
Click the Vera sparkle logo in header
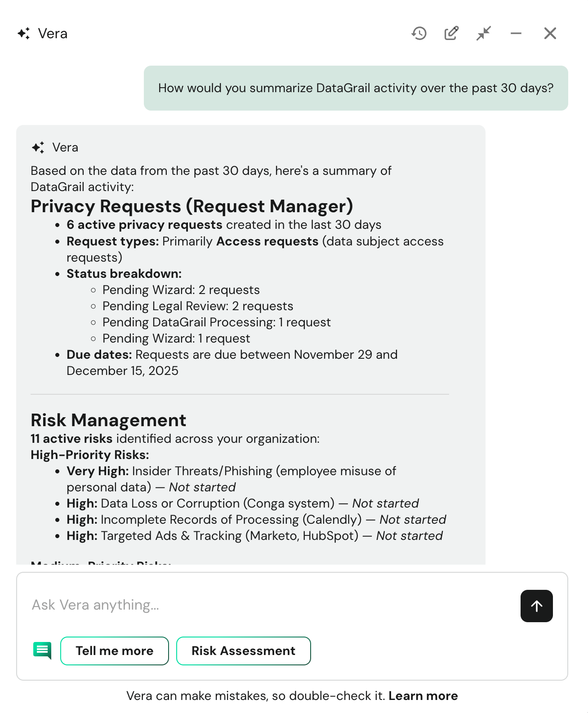(24, 34)
